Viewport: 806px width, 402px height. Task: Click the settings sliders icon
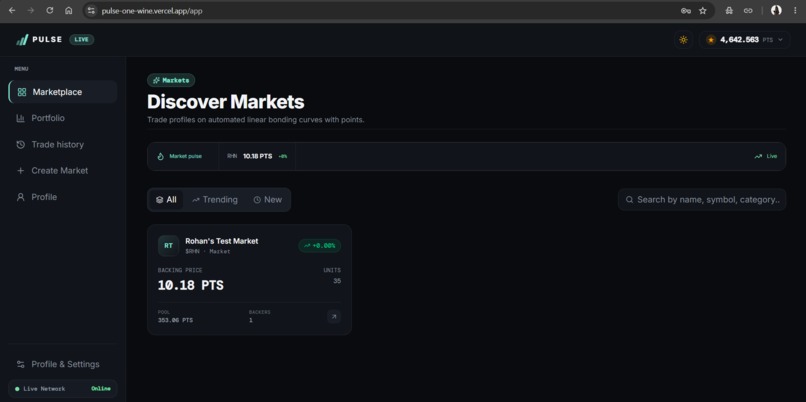[x=21, y=364]
